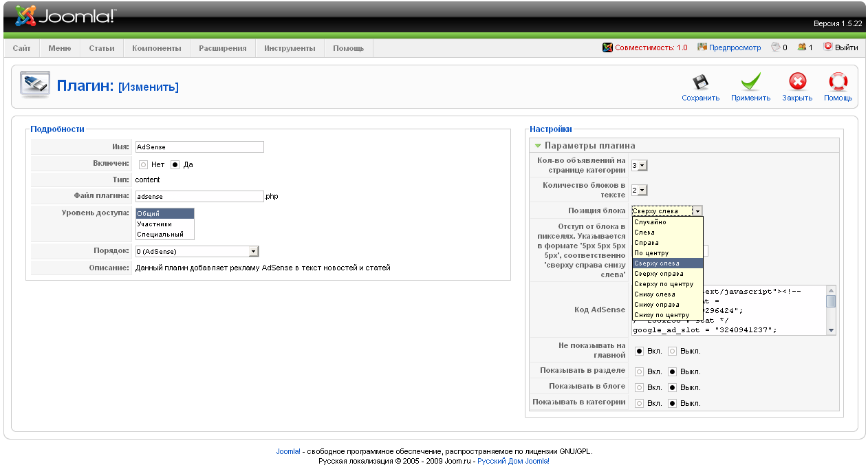868x476 pixels.
Task: Select Вкл. for Показывать в блоге
Action: [640, 387]
